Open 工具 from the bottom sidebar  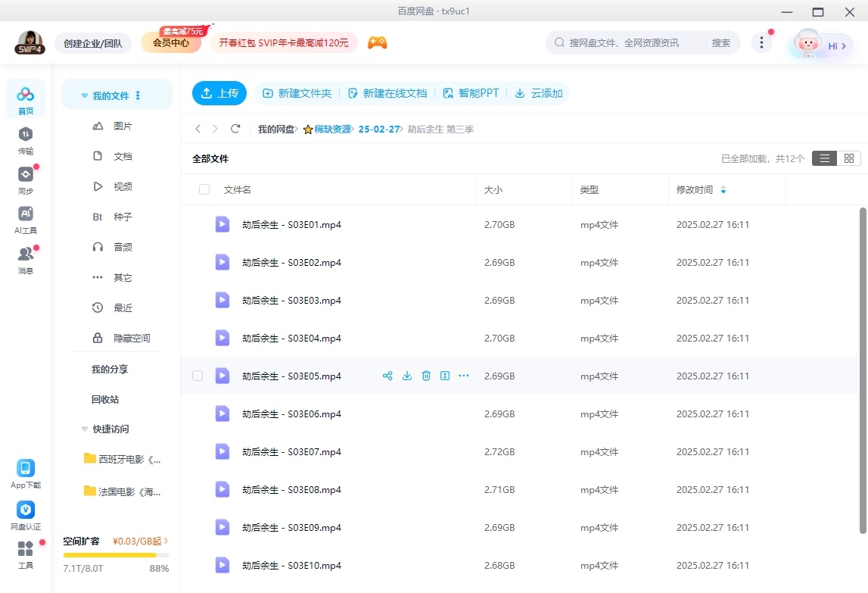[25, 555]
